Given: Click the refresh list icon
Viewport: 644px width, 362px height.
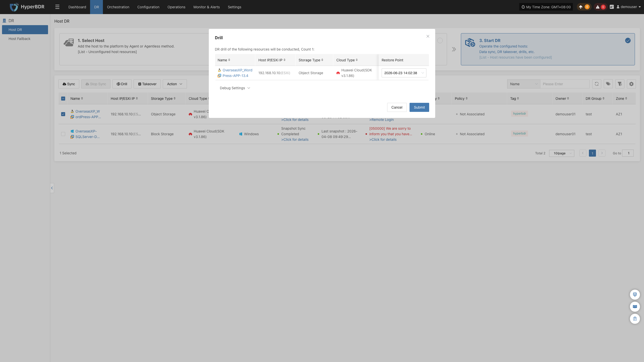Looking at the screenshot, I should click(x=597, y=84).
